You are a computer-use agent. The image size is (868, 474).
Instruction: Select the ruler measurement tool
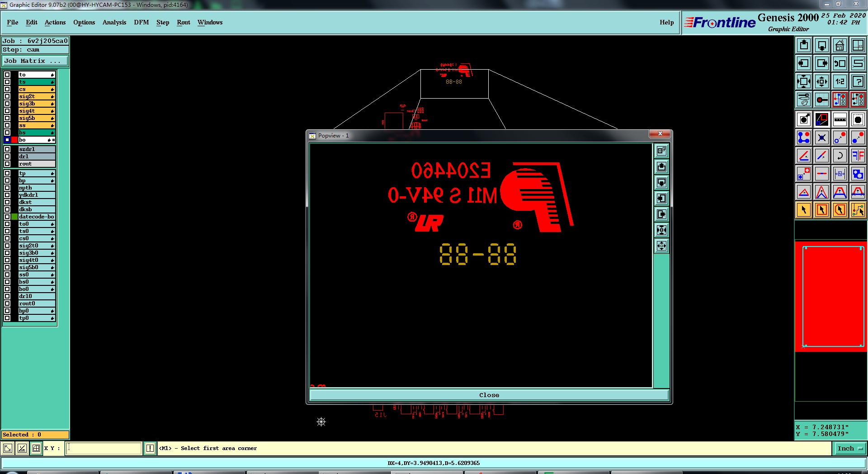coord(840,119)
